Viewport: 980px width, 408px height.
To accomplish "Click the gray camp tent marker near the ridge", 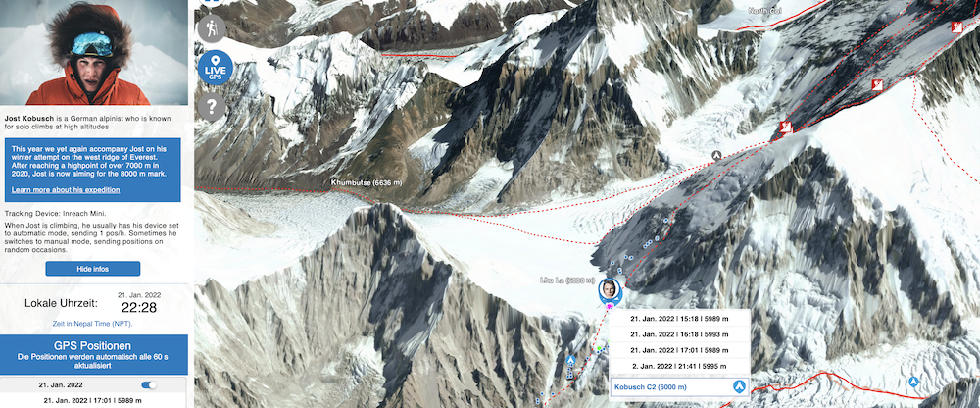I will coord(717,155).
